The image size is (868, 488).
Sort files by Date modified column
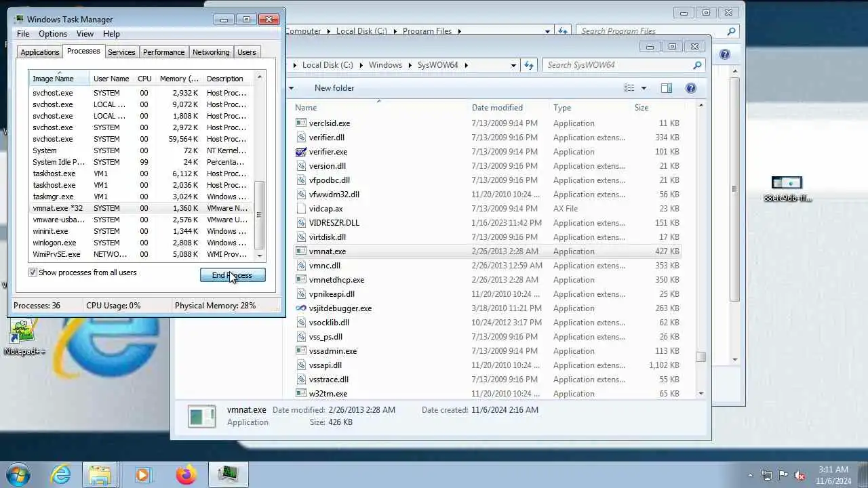tap(509, 108)
